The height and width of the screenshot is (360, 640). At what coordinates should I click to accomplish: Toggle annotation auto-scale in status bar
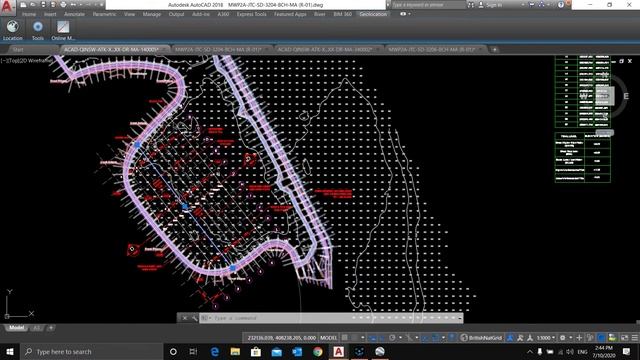point(520,338)
